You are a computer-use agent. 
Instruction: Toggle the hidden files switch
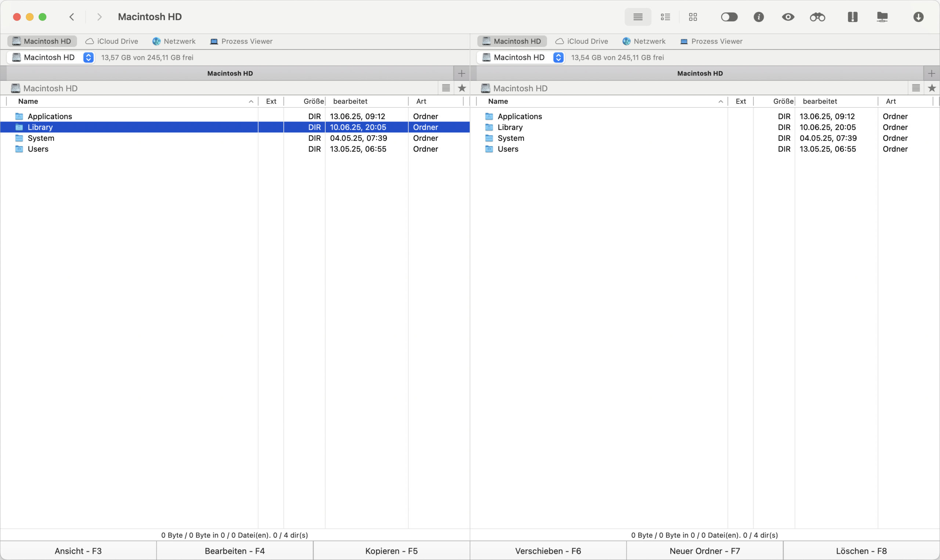[x=729, y=17]
